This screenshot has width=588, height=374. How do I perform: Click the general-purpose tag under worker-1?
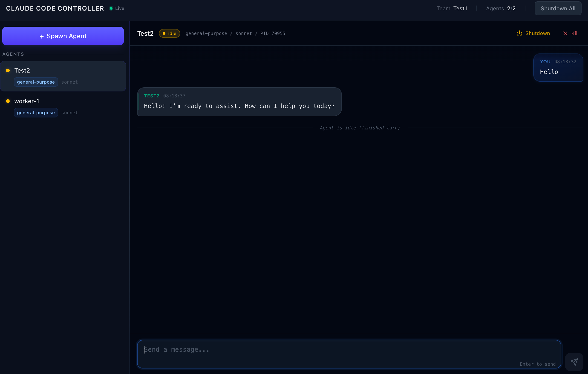pos(36,113)
